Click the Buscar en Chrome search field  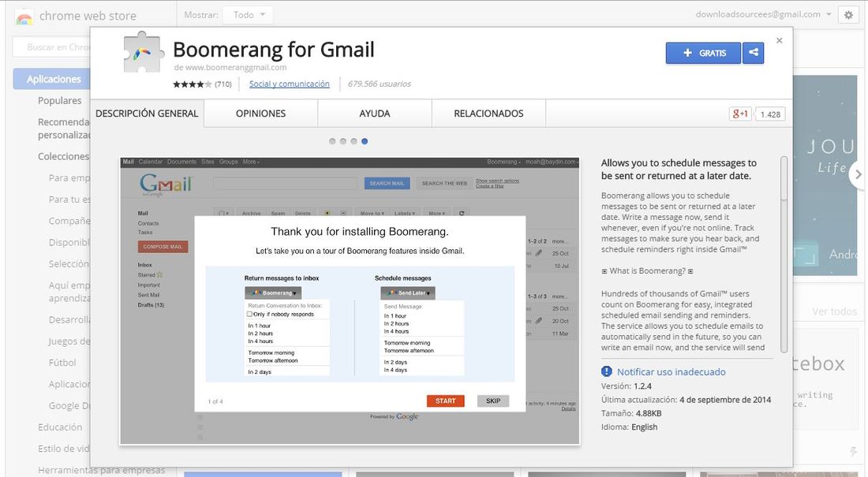pyautogui.click(x=51, y=47)
